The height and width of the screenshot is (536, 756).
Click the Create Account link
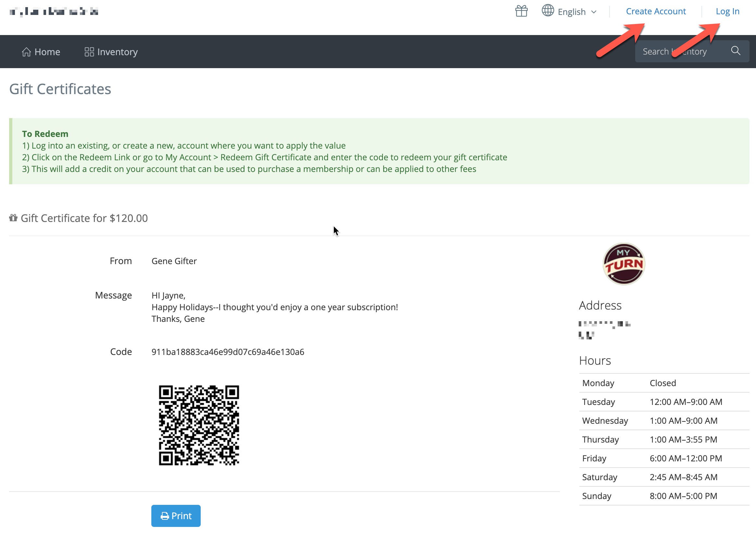point(656,11)
